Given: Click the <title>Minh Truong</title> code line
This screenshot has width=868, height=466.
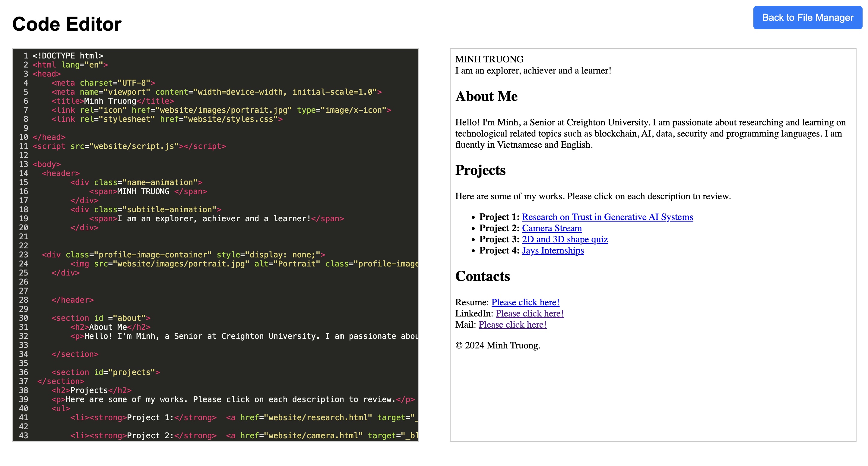Looking at the screenshot, I should [x=112, y=101].
